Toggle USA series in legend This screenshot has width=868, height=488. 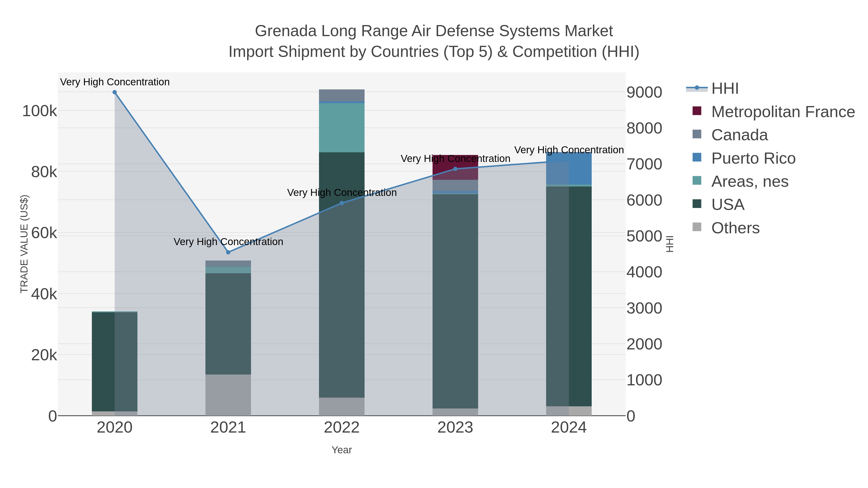[x=718, y=205]
